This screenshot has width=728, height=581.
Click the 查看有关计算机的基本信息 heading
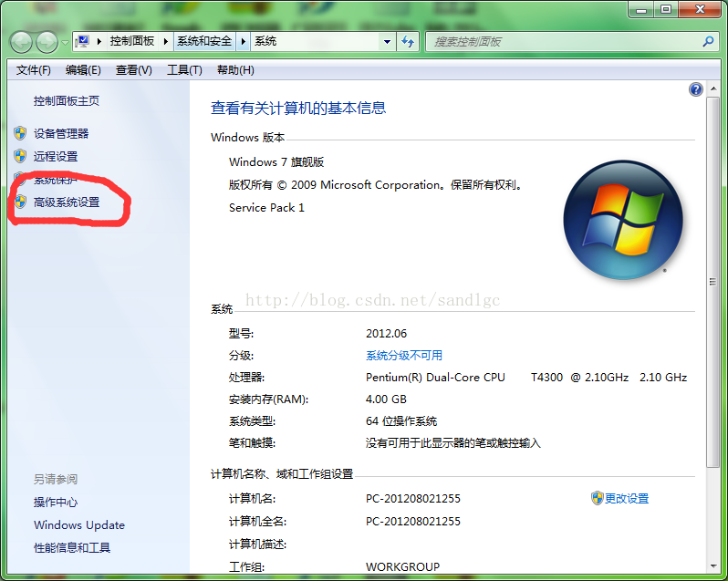(298, 108)
